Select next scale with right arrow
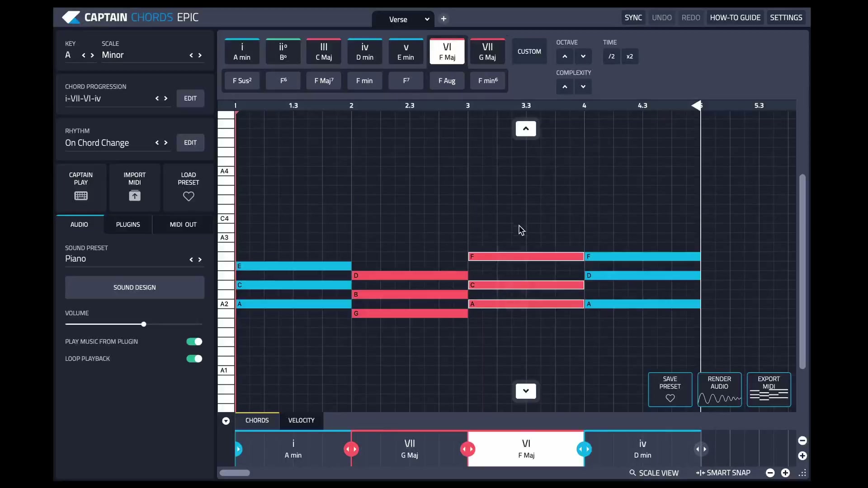This screenshot has height=488, width=868. [x=200, y=55]
